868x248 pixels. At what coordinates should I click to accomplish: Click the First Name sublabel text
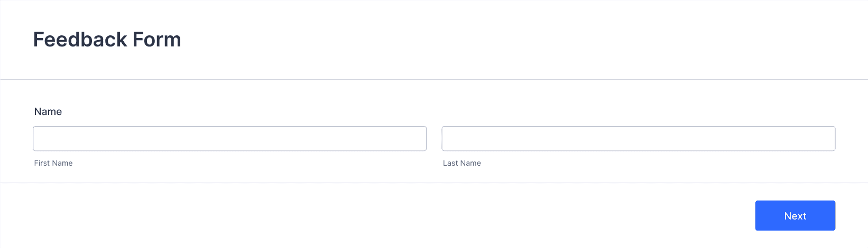pyautogui.click(x=53, y=163)
